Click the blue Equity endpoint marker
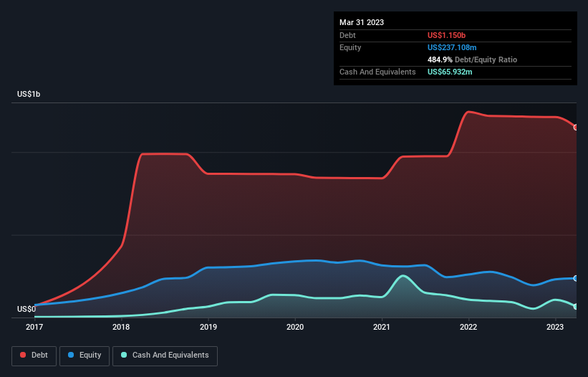 click(x=577, y=278)
